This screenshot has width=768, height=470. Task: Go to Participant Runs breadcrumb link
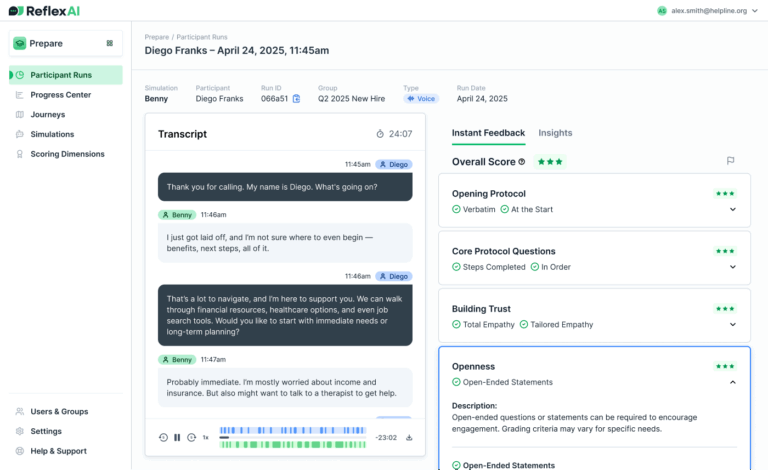point(198,36)
